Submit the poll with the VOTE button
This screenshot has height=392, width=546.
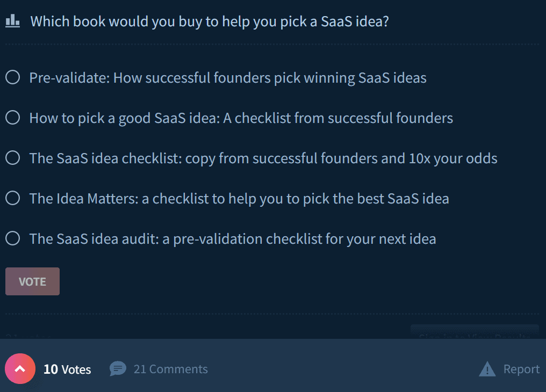click(x=32, y=281)
